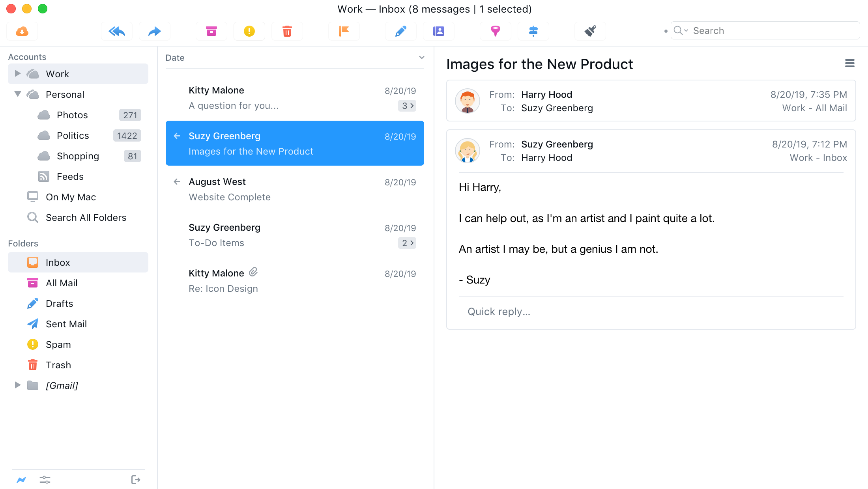Collapse the Personal account disclosure triangle
This screenshot has height=489, width=868.
pos(17,94)
